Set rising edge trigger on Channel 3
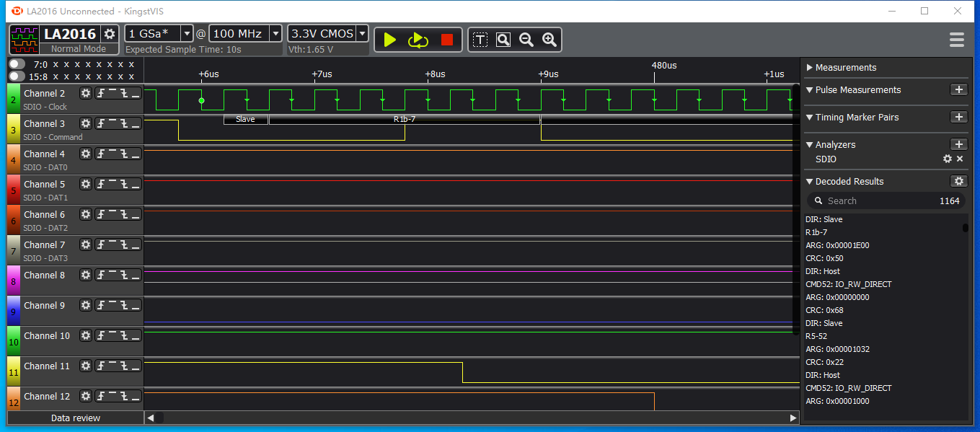Screen dimensions: 980x432 tap(102, 123)
